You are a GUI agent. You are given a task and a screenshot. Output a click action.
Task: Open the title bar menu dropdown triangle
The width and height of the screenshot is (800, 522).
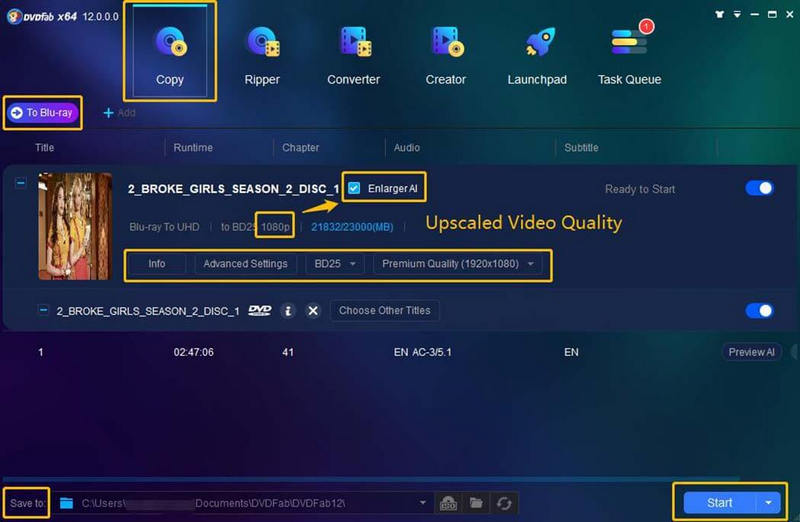tap(737, 14)
